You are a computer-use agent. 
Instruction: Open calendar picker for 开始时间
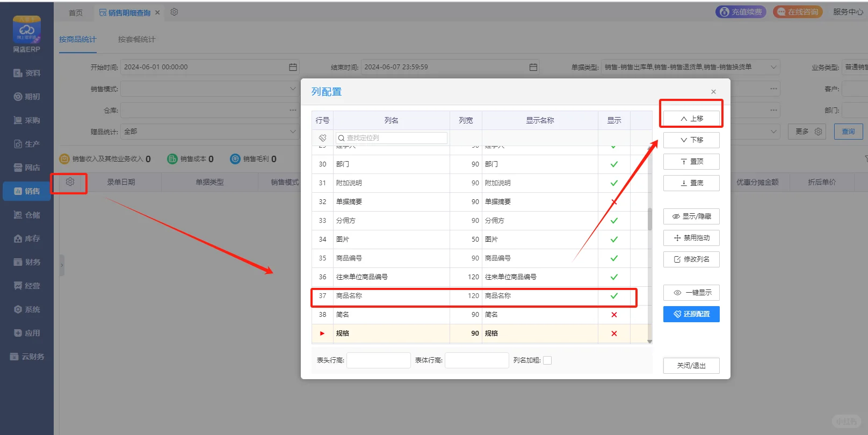(x=293, y=67)
